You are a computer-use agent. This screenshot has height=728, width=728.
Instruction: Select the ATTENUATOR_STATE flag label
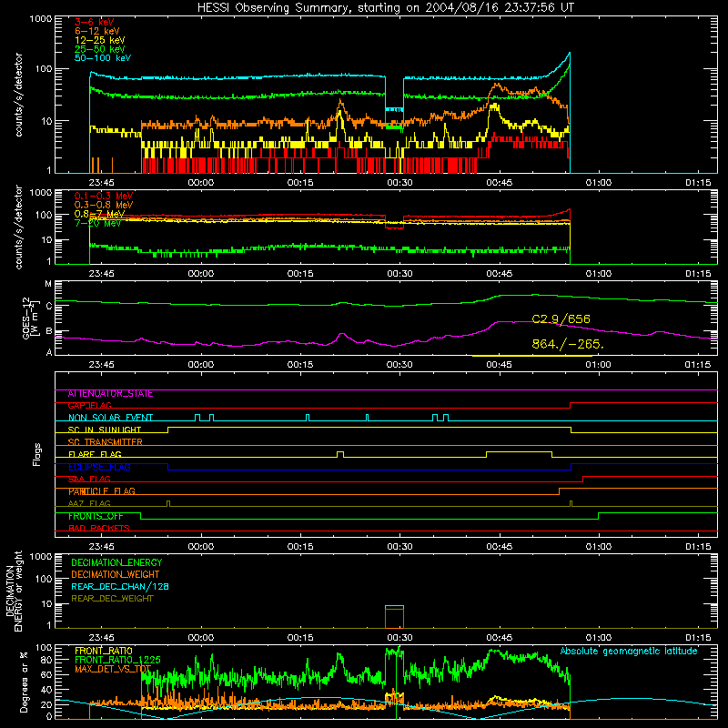click(110, 394)
